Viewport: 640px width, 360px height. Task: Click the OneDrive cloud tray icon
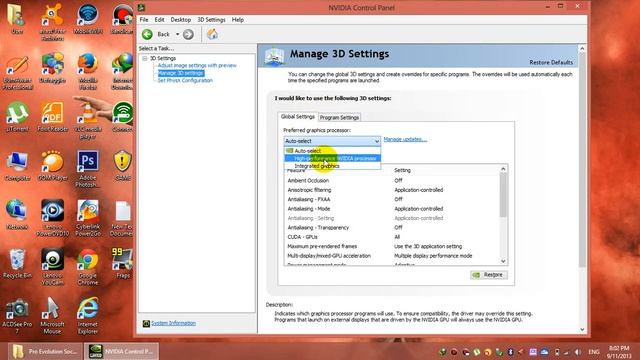(544, 352)
